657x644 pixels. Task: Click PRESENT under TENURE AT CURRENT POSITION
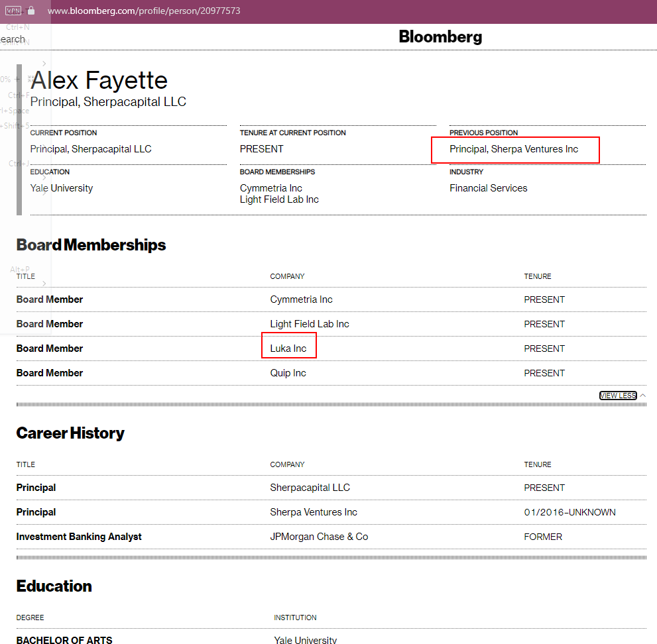261,149
